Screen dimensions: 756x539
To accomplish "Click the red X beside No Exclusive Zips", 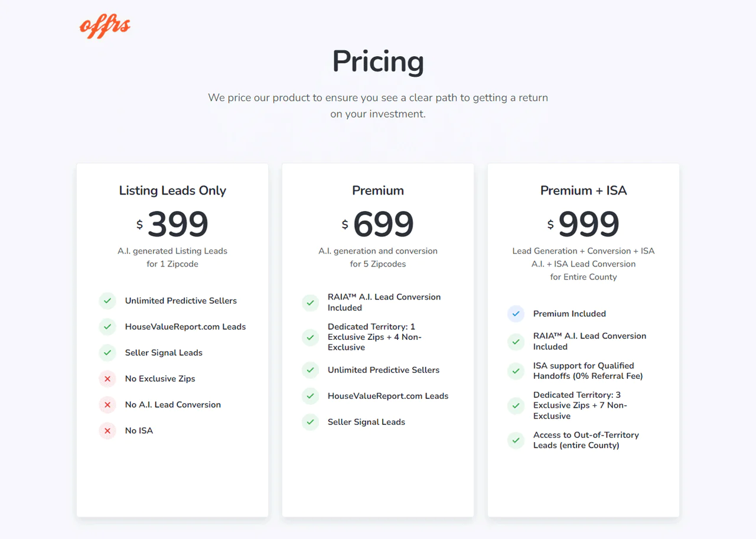I will tap(107, 379).
